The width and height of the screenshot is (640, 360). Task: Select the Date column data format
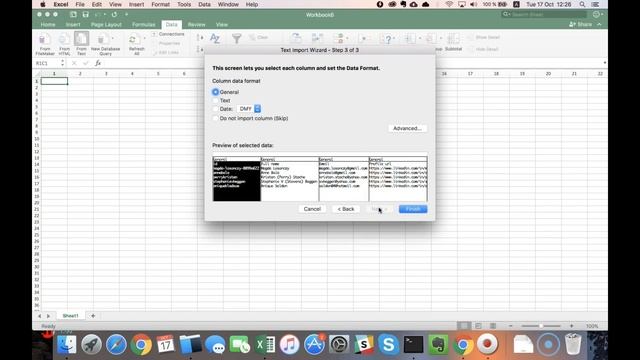coord(215,109)
